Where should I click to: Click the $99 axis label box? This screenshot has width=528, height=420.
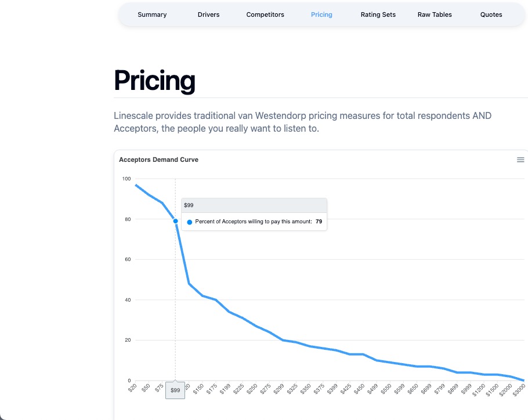tap(175, 390)
